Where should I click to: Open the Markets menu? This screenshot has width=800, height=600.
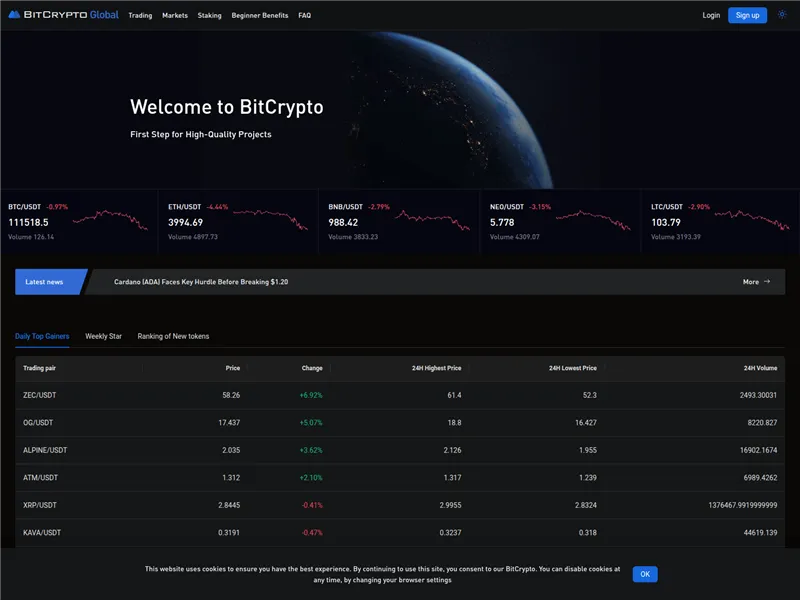click(x=175, y=15)
